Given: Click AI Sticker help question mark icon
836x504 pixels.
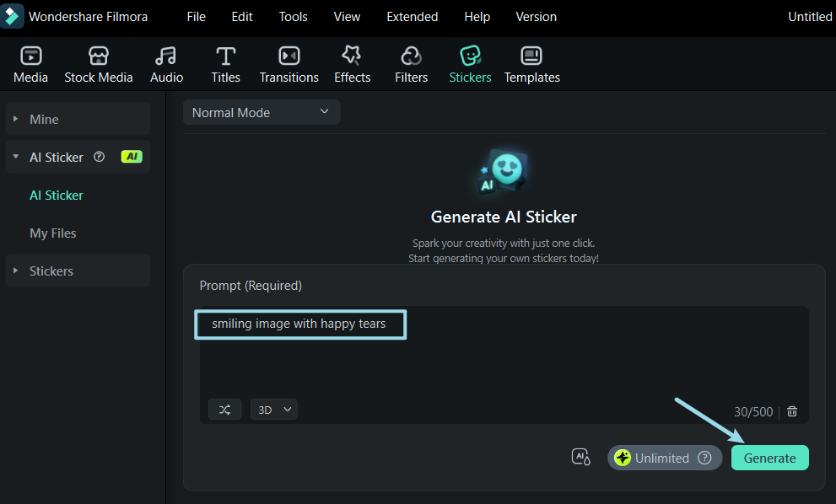Looking at the screenshot, I should point(100,157).
